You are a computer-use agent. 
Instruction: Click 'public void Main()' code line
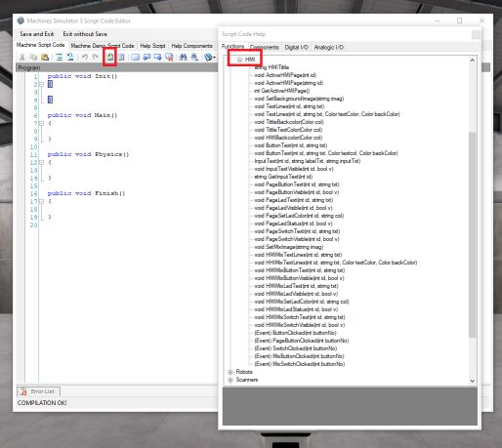pyautogui.click(x=82, y=115)
